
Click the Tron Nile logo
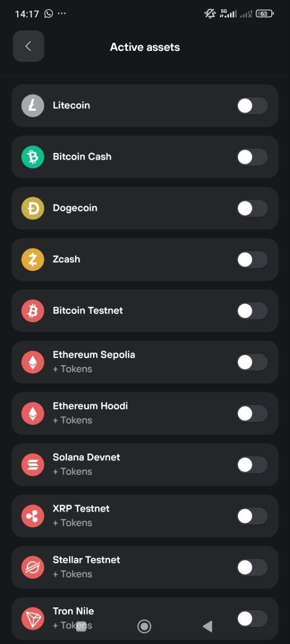[32, 618]
